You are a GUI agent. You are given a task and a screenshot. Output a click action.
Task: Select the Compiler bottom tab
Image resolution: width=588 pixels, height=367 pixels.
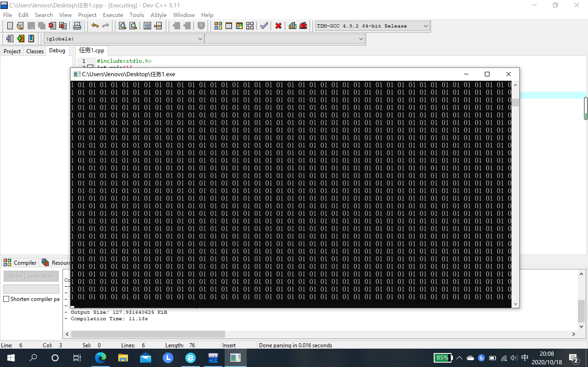pyautogui.click(x=20, y=263)
